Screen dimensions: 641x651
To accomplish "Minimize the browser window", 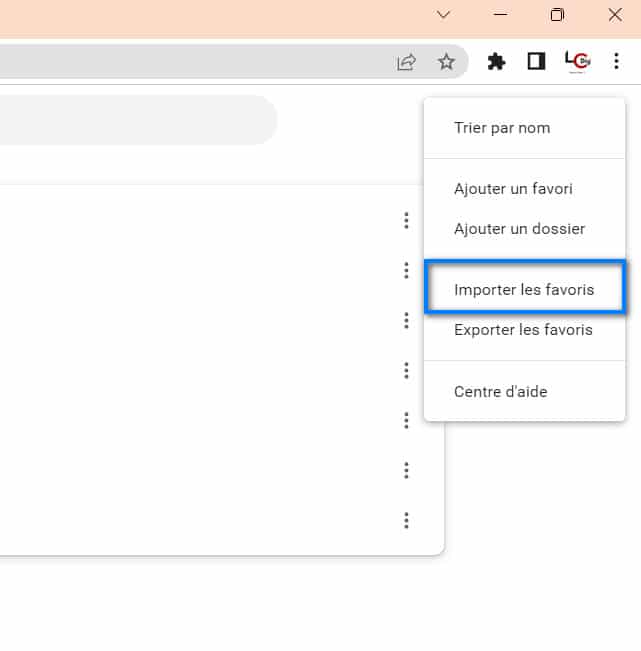I will pyautogui.click(x=500, y=15).
